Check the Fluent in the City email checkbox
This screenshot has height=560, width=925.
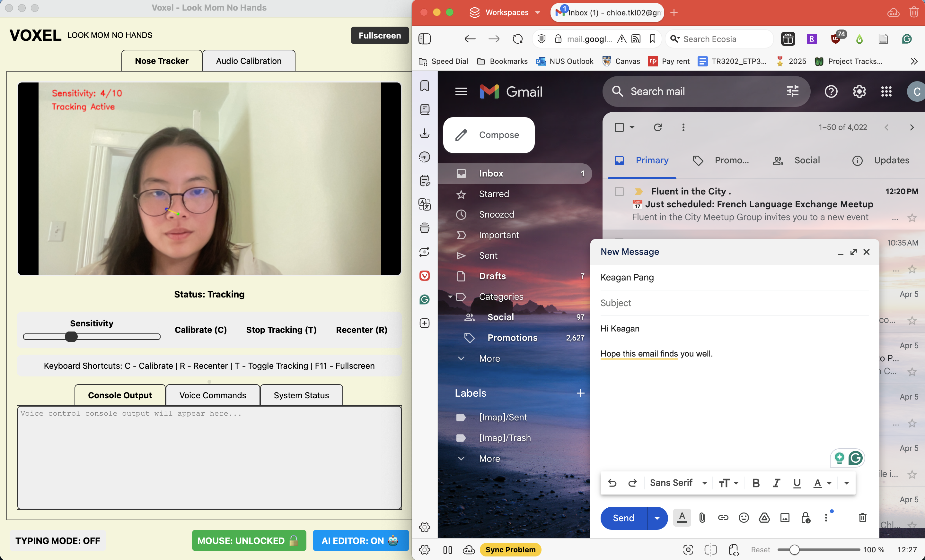coord(619,192)
